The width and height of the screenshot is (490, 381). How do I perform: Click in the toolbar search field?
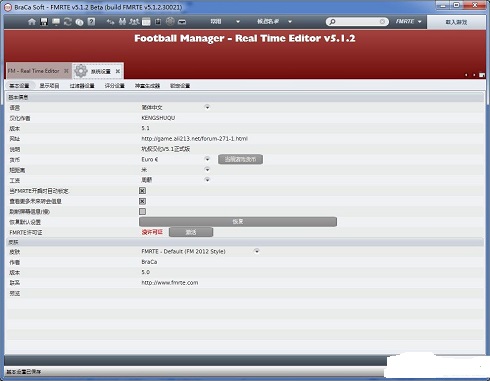pyautogui.click(x=357, y=22)
